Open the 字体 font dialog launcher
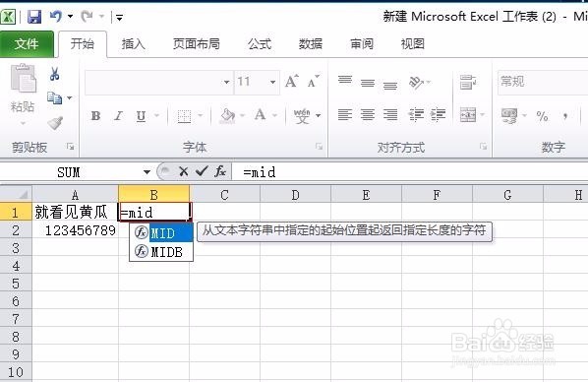 [319, 147]
